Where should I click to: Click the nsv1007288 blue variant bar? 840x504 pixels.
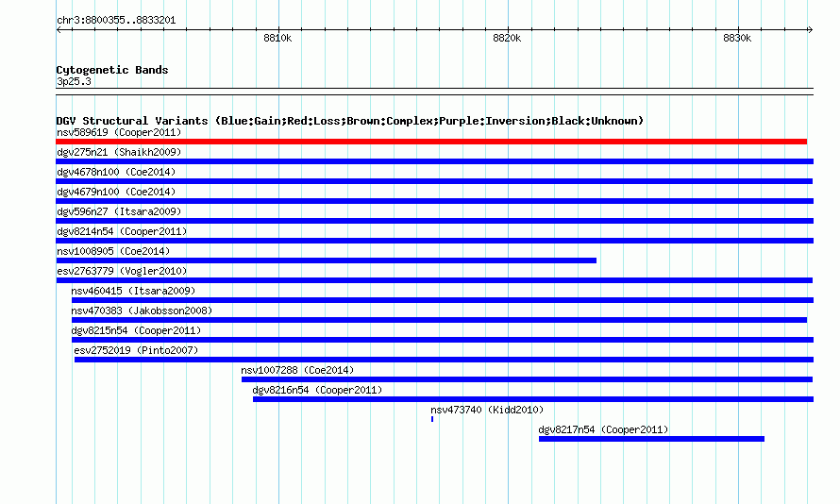(x=527, y=379)
